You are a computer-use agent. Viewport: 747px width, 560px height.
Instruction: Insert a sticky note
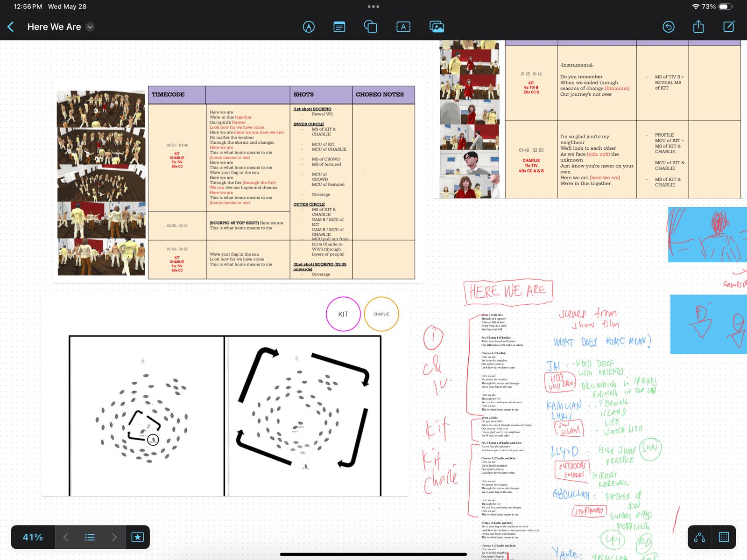click(339, 27)
